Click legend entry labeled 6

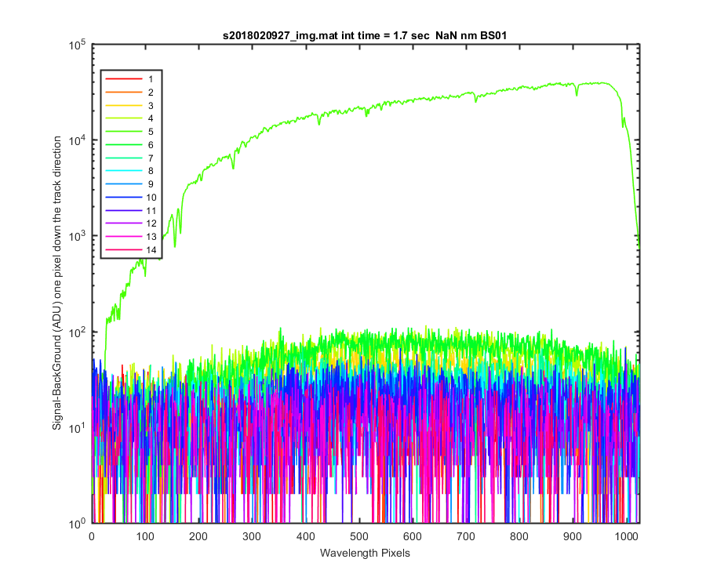pyautogui.click(x=129, y=145)
